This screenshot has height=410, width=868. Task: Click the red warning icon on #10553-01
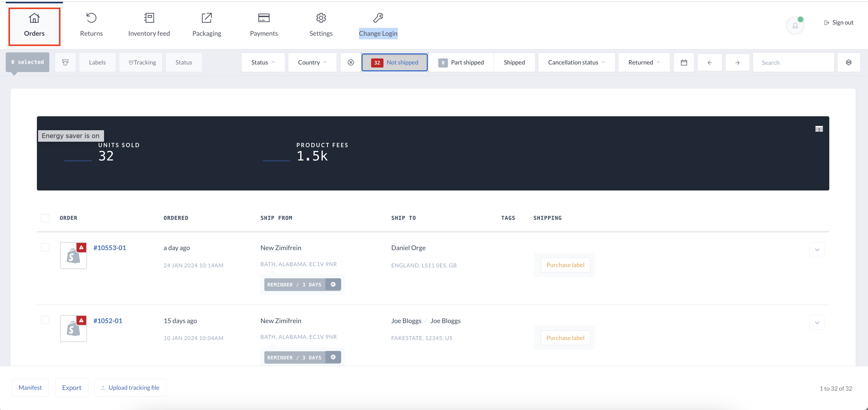(81, 247)
